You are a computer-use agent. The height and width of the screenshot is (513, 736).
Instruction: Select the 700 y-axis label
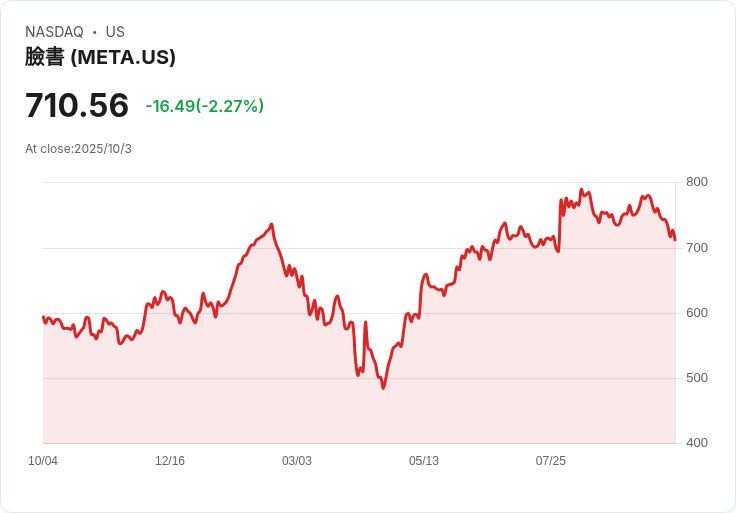[696, 247]
